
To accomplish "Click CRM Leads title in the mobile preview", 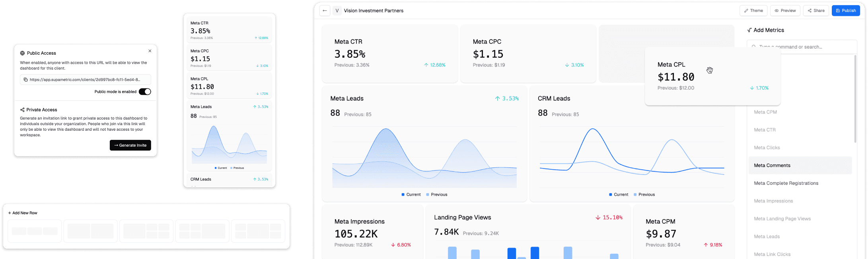I will [200, 179].
